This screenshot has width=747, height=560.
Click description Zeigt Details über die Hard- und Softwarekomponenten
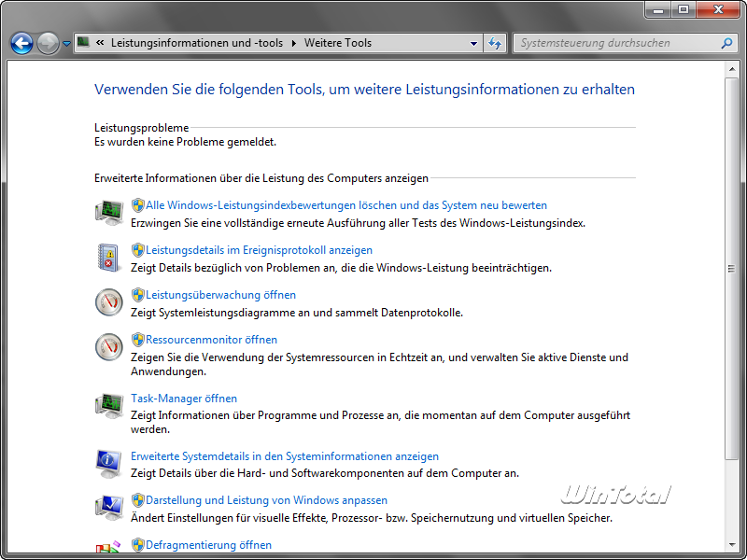[325, 473]
